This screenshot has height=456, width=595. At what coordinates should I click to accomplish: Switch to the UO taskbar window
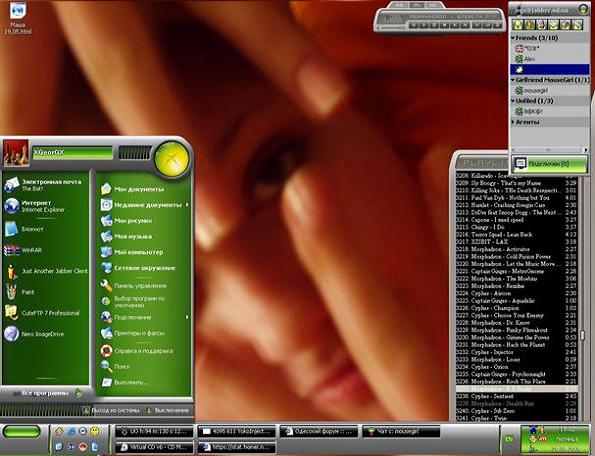[154, 431]
